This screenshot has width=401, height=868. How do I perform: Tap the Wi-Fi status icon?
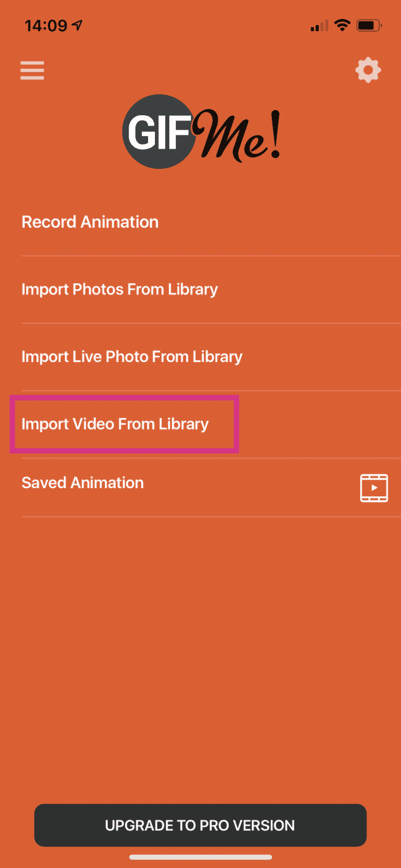342,25
